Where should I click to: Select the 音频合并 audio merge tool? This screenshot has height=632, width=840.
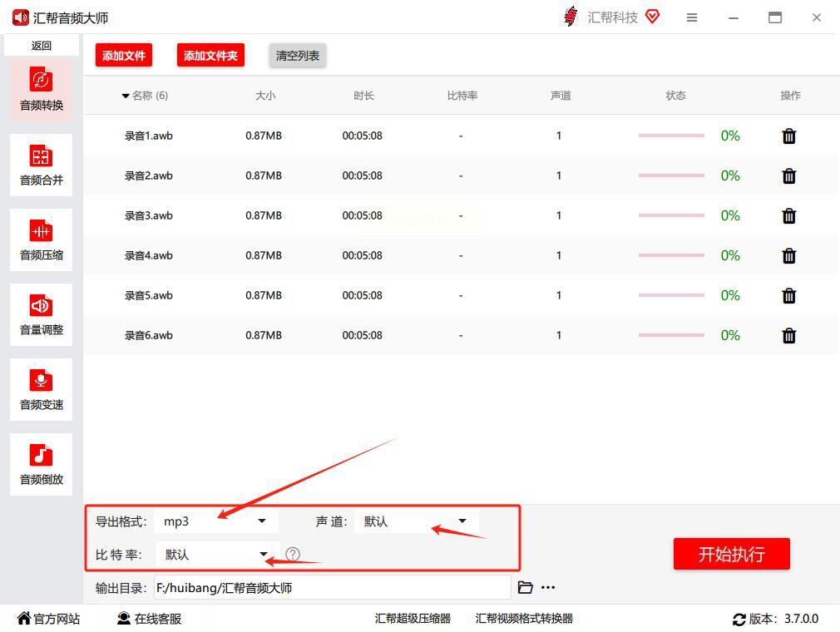point(42,165)
